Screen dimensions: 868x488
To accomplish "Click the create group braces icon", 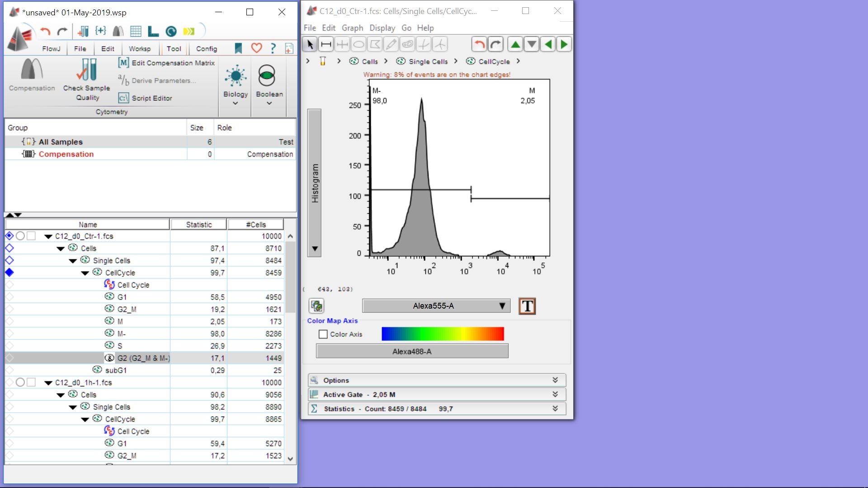I will [100, 31].
